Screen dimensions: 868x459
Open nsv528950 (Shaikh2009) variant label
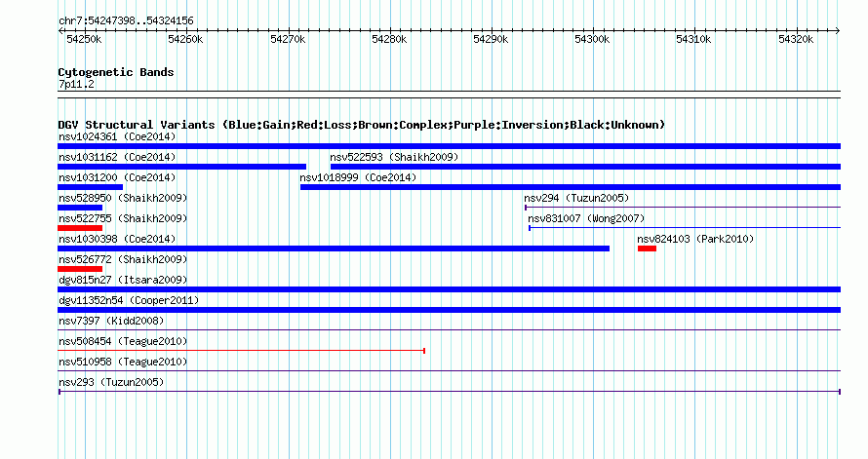click(x=123, y=198)
